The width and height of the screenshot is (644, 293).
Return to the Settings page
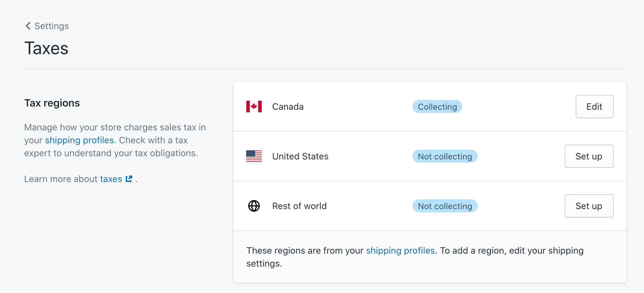tap(51, 26)
